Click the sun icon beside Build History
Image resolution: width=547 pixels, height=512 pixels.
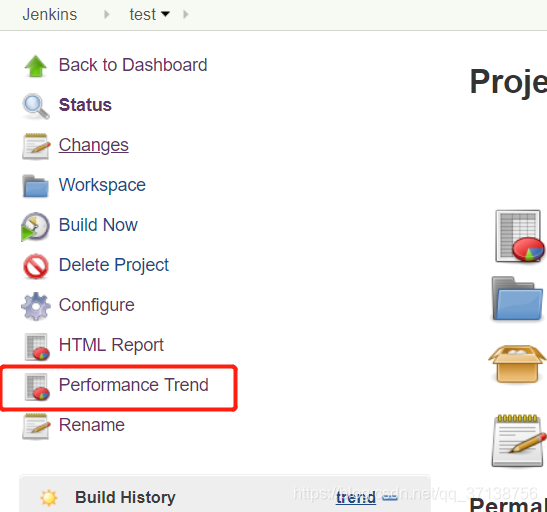point(49,497)
